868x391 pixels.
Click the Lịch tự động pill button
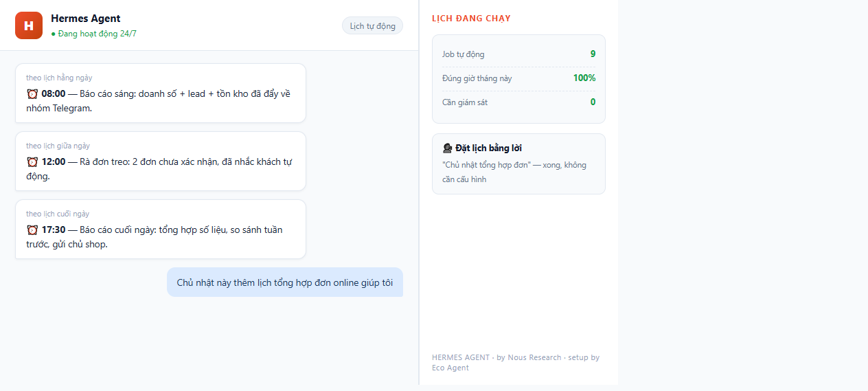coord(372,25)
